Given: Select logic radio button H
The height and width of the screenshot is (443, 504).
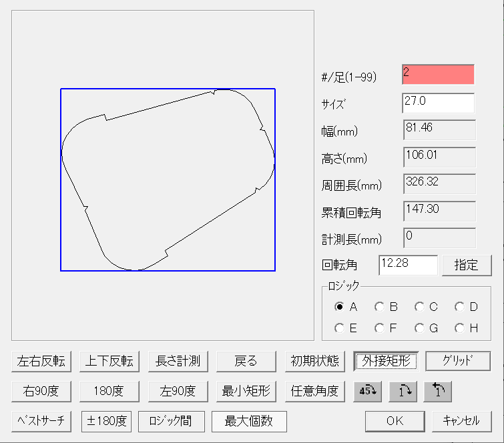Looking at the screenshot, I should click(x=460, y=328).
